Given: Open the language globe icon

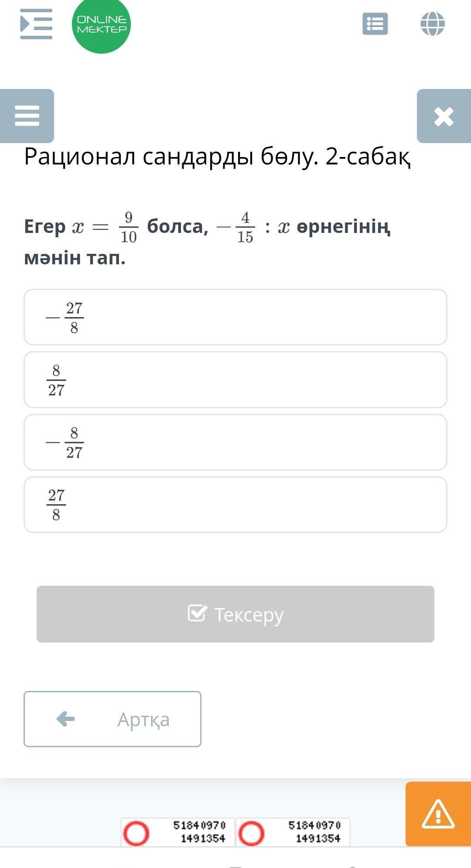Looking at the screenshot, I should 432,24.
